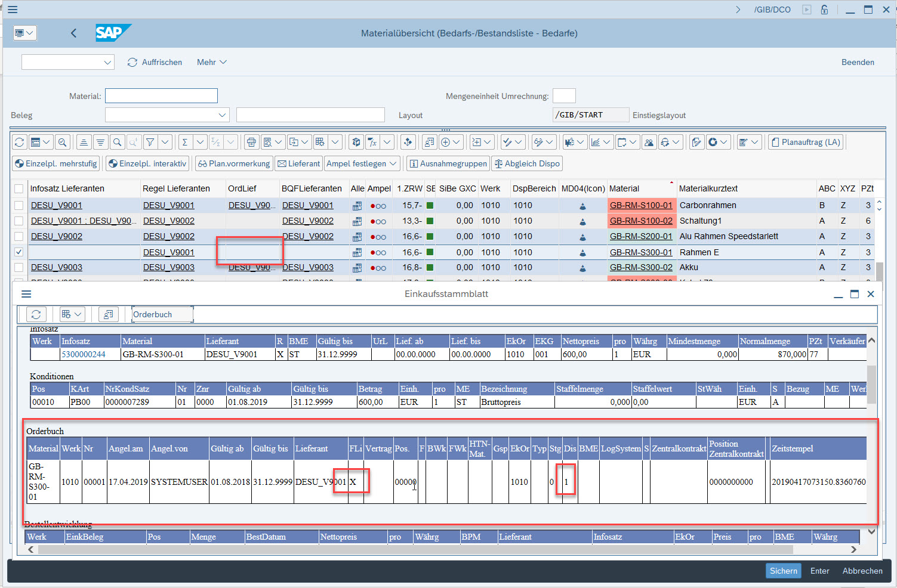
Task: Open the Ampel festlegen dropdown
Action: pos(362,163)
